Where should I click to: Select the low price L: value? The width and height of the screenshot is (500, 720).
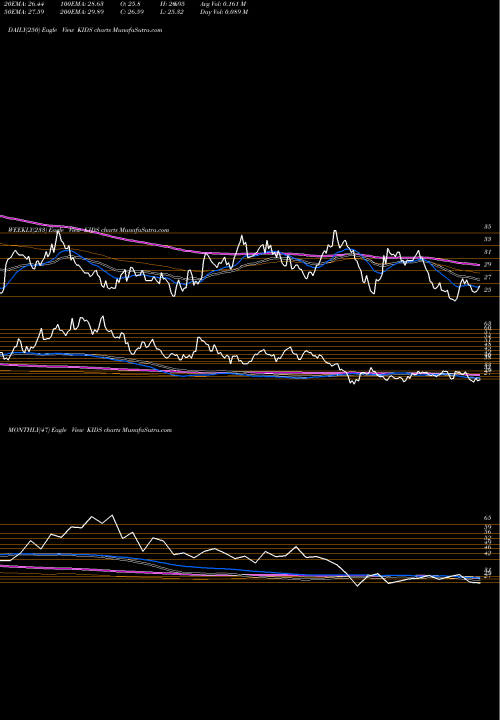(x=172, y=12)
